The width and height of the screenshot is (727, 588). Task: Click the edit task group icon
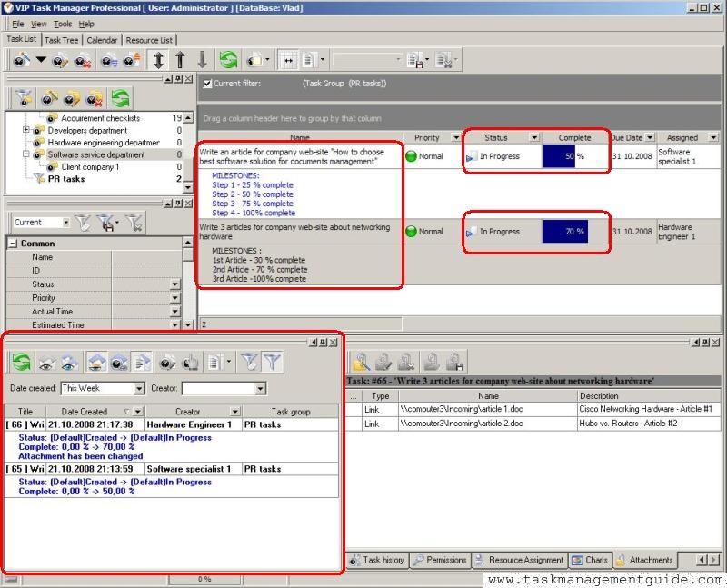[72, 98]
